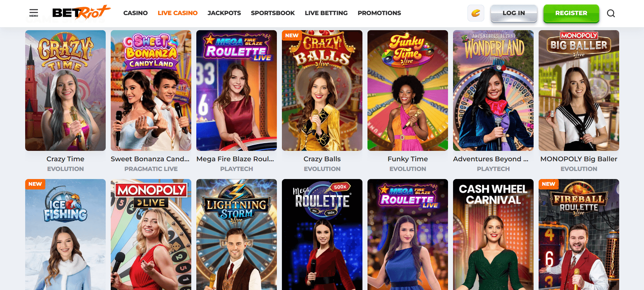The width and height of the screenshot is (644, 290).
Task: Select the Live Casino tab
Action: [x=178, y=13]
